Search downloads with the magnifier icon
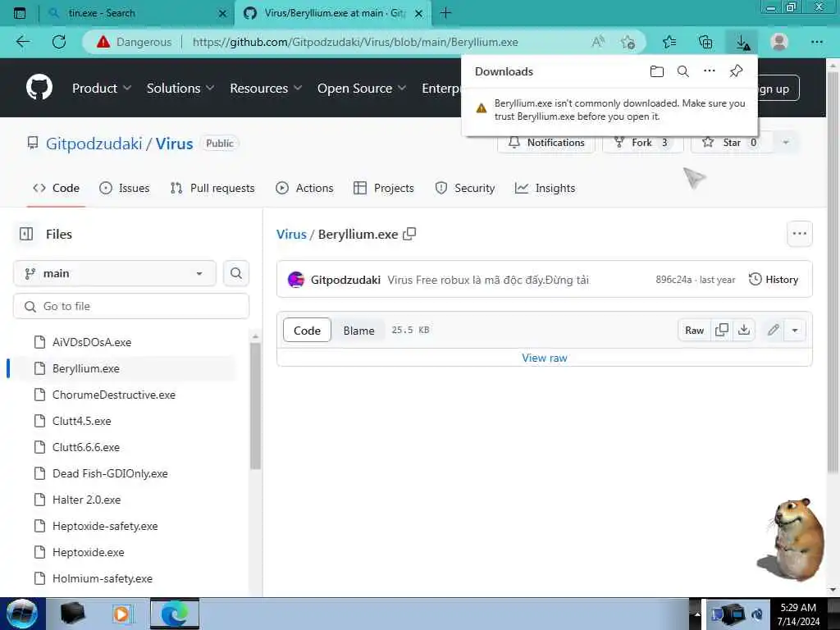Screen dimensions: 840x630 [x=683, y=71]
